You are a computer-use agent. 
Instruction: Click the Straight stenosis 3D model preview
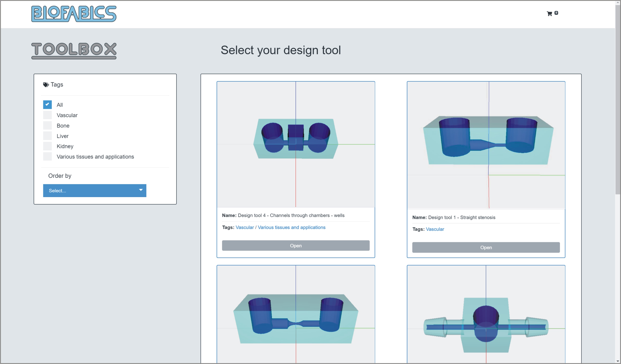coord(486,145)
